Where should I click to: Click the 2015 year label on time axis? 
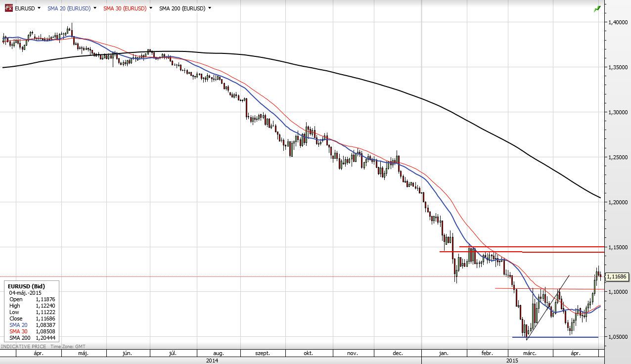513,361
